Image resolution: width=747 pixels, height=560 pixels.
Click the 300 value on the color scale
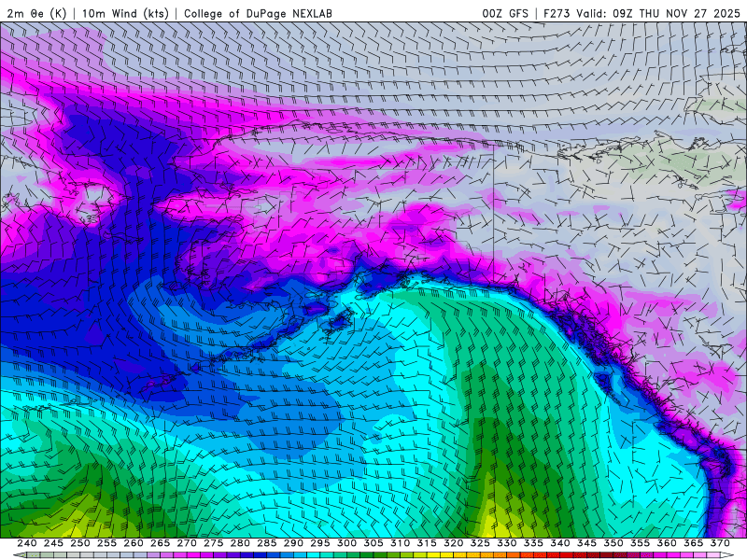tap(346, 543)
